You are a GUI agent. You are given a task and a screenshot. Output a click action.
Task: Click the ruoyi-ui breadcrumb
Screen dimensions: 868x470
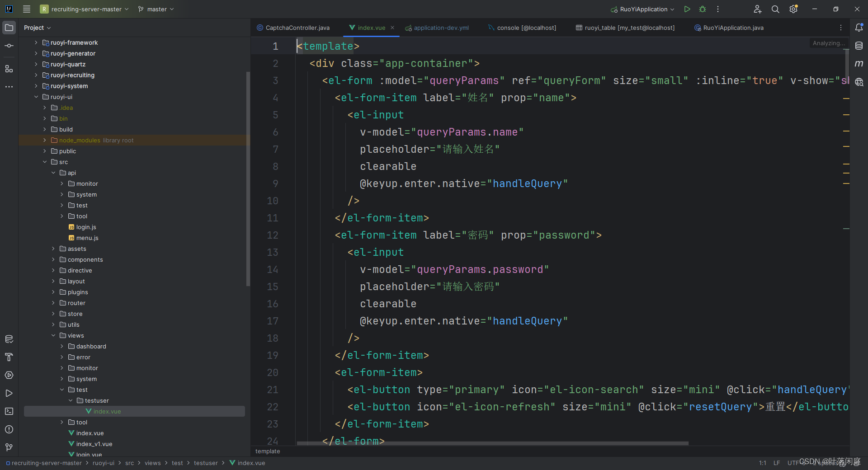tap(104, 463)
